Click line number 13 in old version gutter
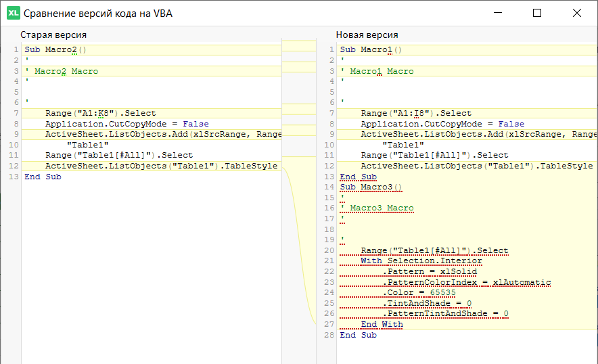Image resolution: width=598 pixels, height=364 pixels. 14,177
